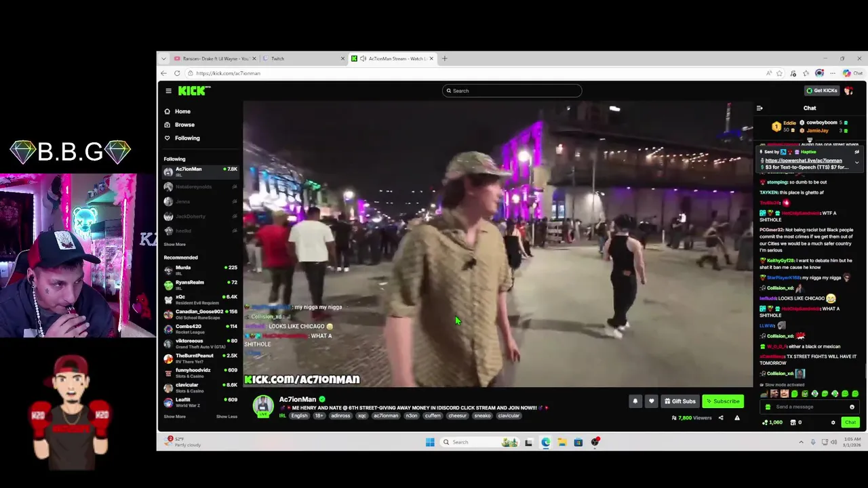Close the Twitch browser tab
The height and width of the screenshot is (488, 868).
[x=342, y=58]
